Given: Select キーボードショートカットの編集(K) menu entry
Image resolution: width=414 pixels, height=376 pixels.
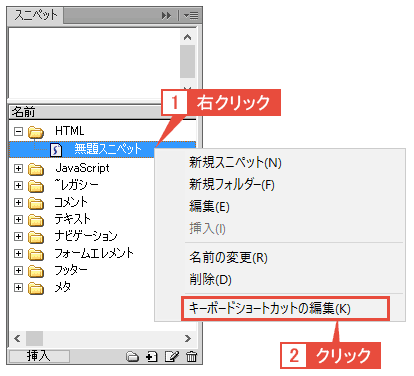Looking at the screenshot, I should coord(285,308).
